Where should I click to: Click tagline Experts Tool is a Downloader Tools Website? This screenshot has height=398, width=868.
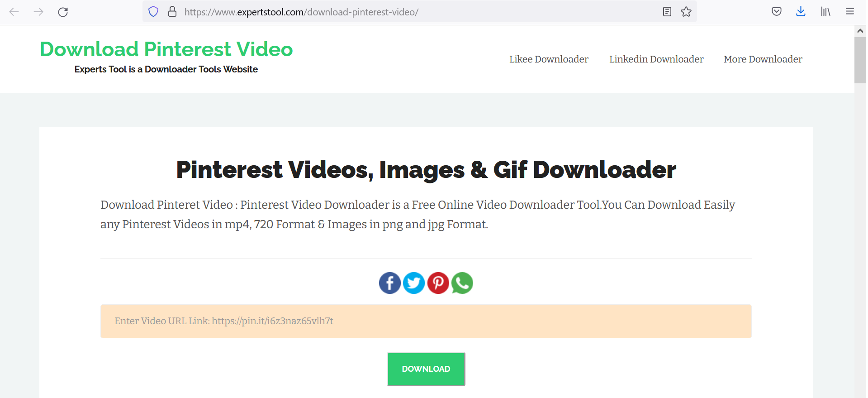pyautogui.click(x=166, y=69)
